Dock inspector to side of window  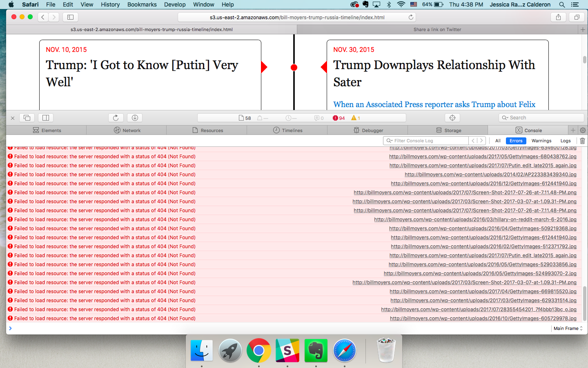coord(46,118)
